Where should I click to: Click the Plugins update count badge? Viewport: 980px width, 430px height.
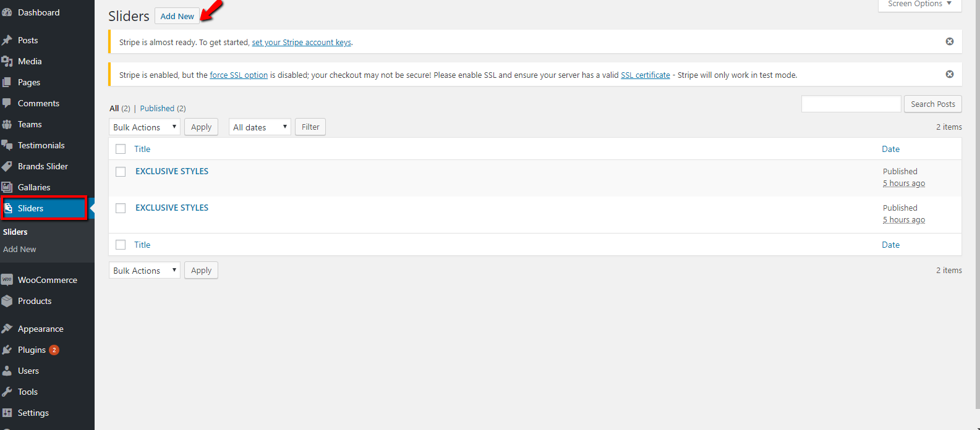[54, 350]
